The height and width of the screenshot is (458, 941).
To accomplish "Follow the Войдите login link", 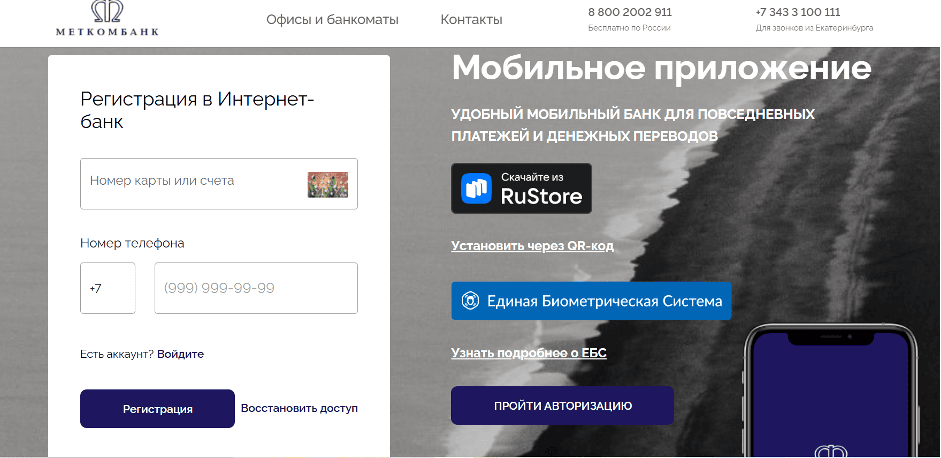I will pos(180,354).
